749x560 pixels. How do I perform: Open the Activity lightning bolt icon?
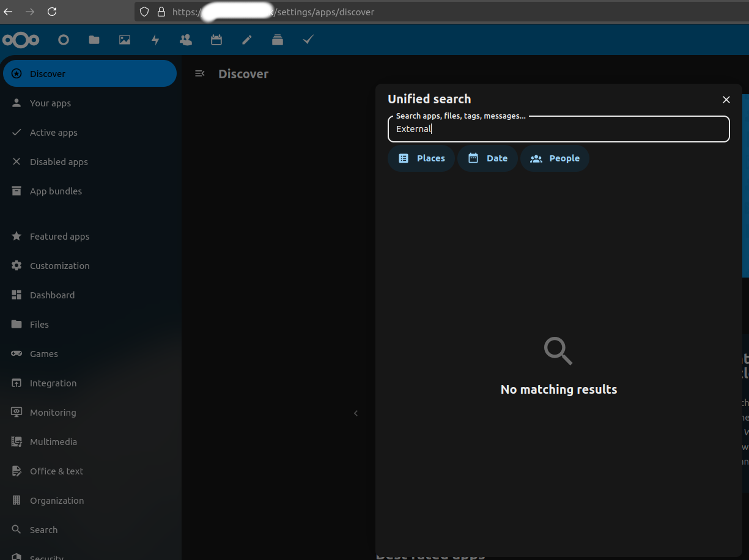point(155,40)
